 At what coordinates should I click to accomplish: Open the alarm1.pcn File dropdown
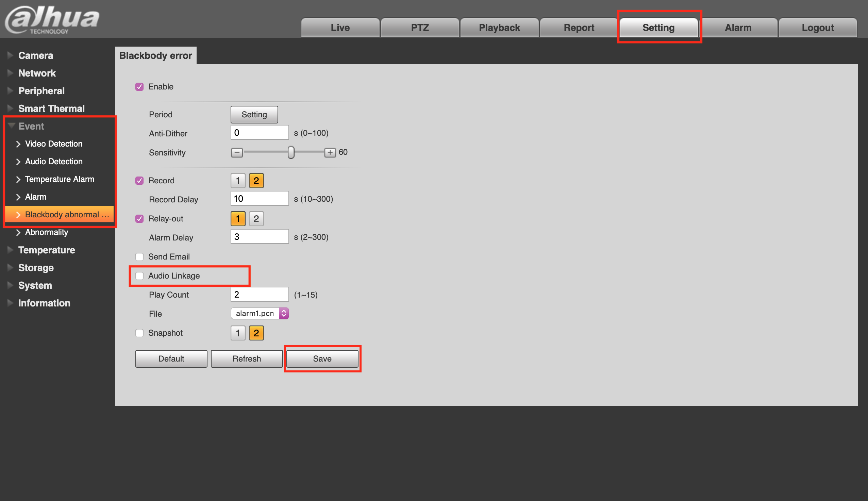click(260, 314)
